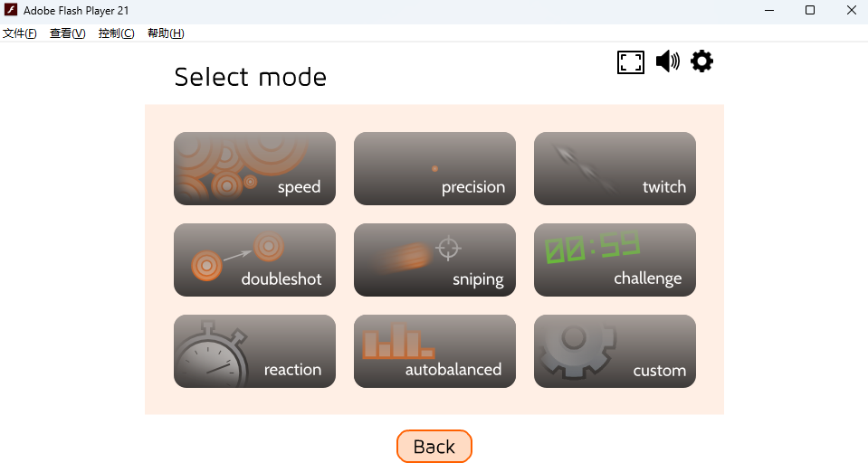Select the speed mode tile
This screenshot has height=472, width=868.
(x=254, y=169)
